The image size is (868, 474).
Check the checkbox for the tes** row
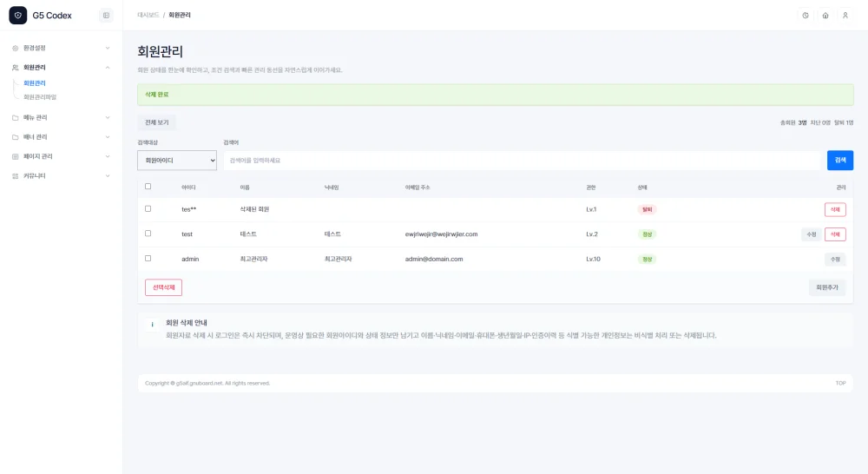148,208
